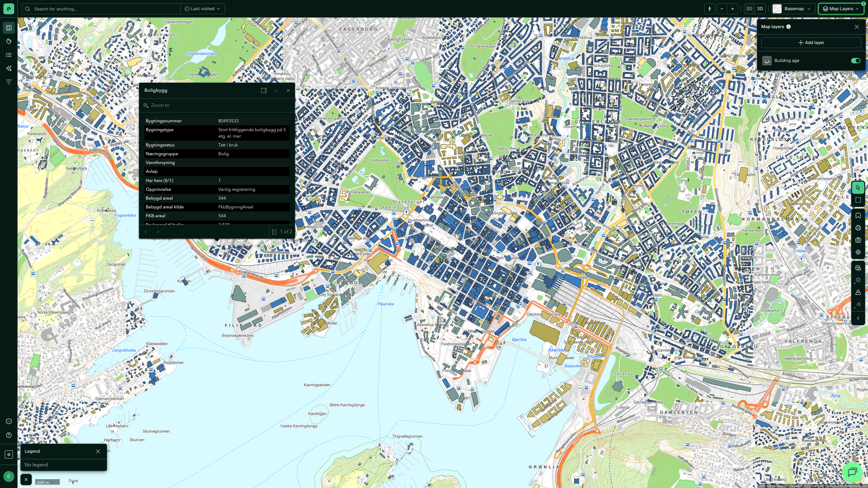868x488 pixels.
Task: Click Zoom to in Boligbygg popup
Action: 157,105
